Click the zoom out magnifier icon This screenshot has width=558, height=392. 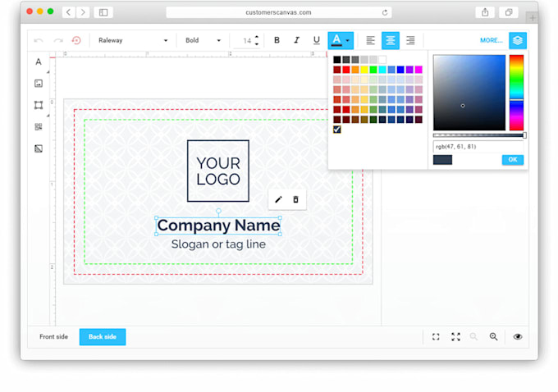pos(473,336)
